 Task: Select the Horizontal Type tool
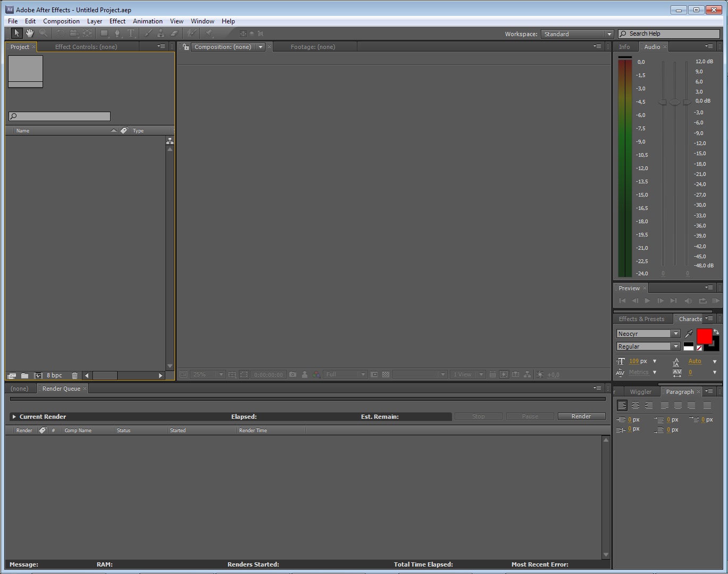pyautogui.click(x=131, y=33)
